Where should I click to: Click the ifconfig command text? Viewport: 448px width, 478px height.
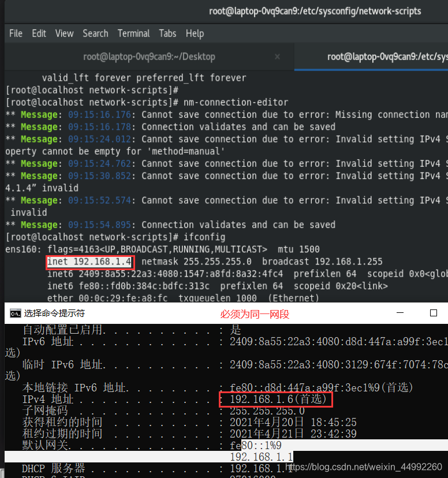pos(204,237)
